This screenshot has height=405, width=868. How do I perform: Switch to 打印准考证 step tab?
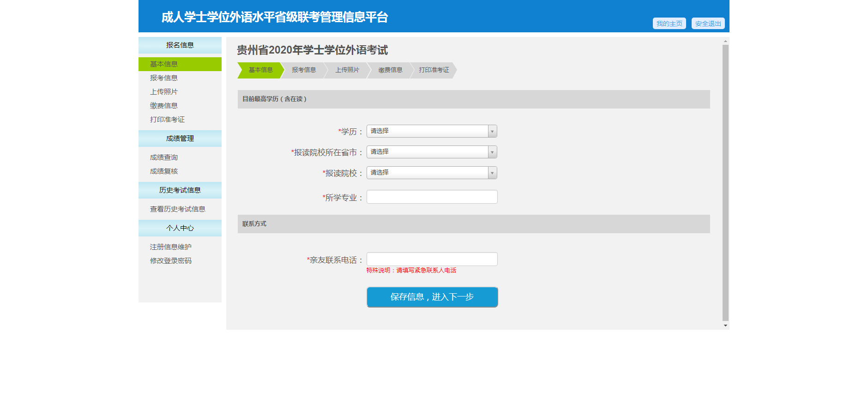click(x=434, y=70)
